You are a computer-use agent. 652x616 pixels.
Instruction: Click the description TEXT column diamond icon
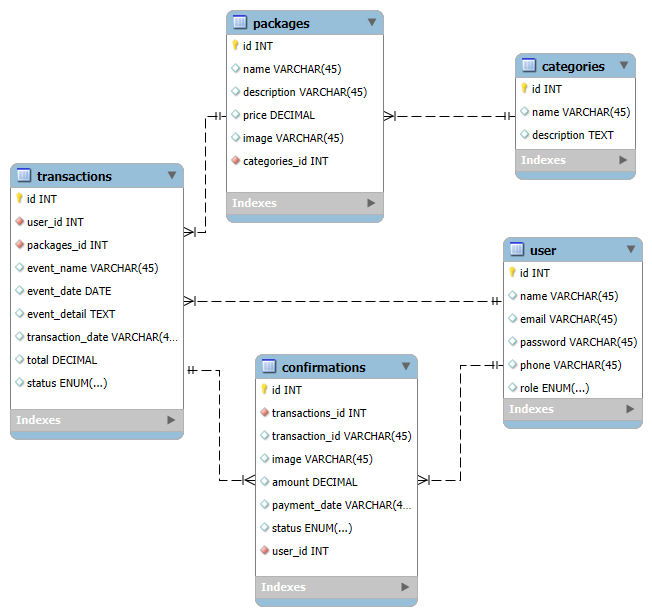pos(525,134)
